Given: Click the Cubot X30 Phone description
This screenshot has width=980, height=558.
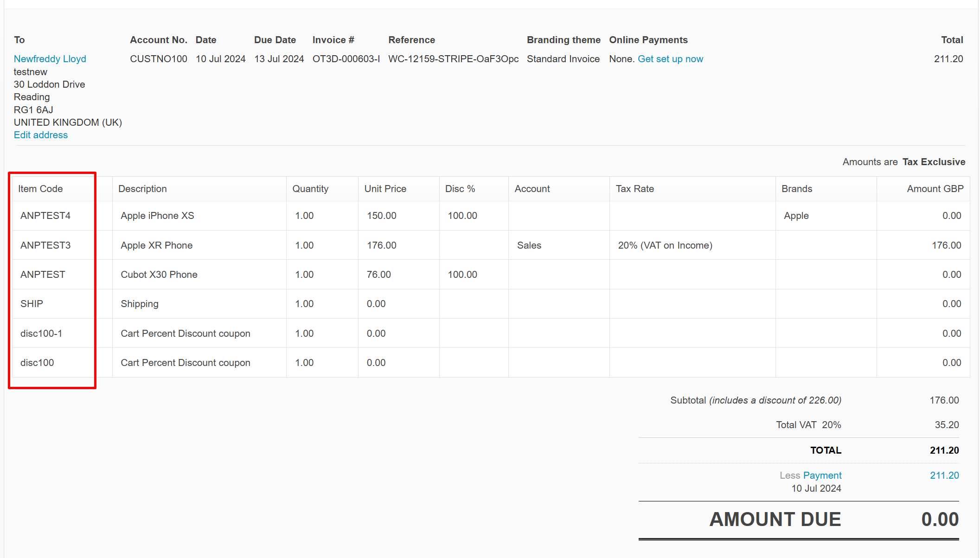Looking at the screenshot, I should (159, 275).
